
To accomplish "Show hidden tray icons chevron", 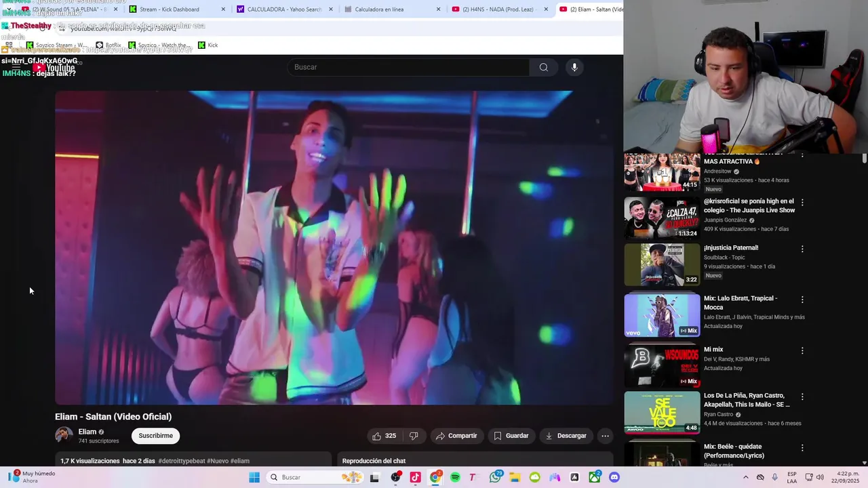I will coord(746,477).
